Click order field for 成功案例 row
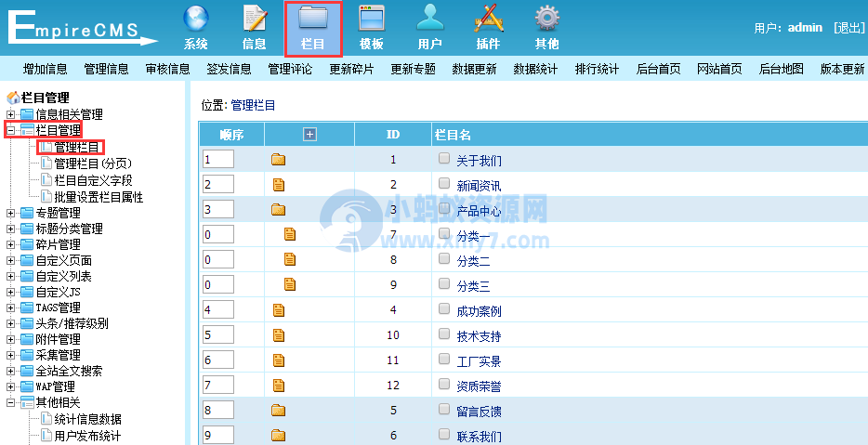Image resolution: width=868 pixels, height=445 pixels. click(x=218, y=309)
